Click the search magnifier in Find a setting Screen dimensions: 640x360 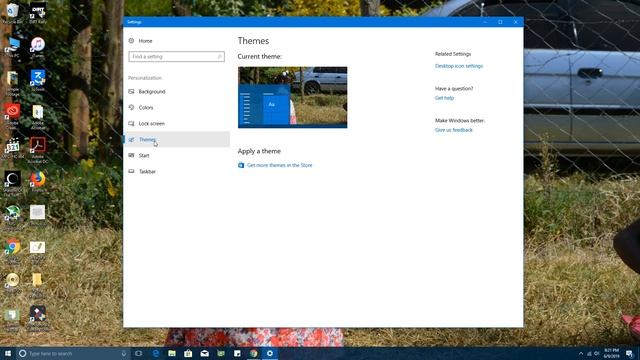point(220,56)
